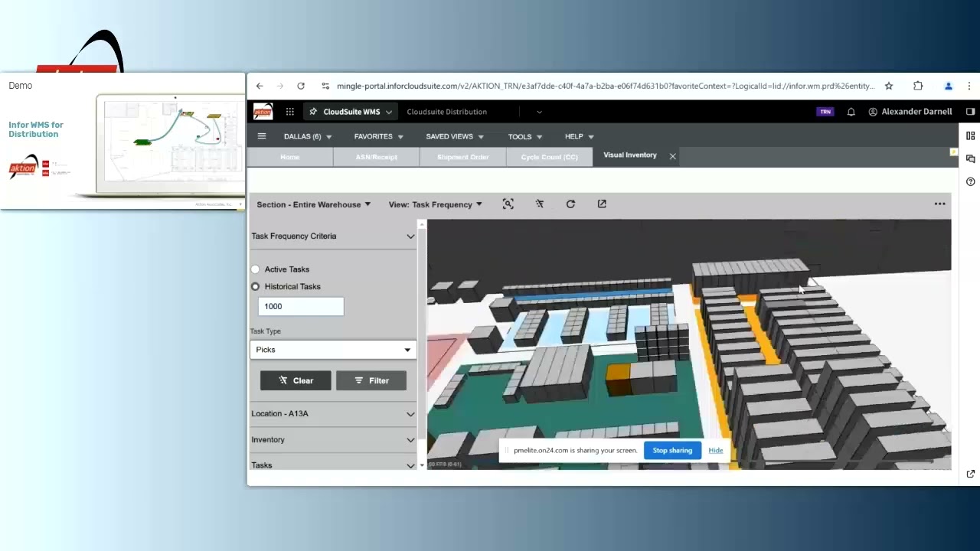Select Active Tasks radio button
Viewport: 980px width, 551px height.
coord(256,269)
